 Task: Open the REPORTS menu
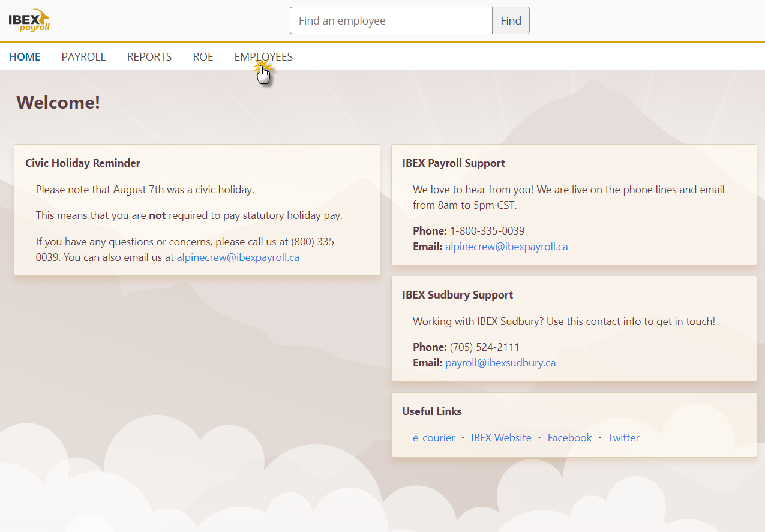pos(149,57)
